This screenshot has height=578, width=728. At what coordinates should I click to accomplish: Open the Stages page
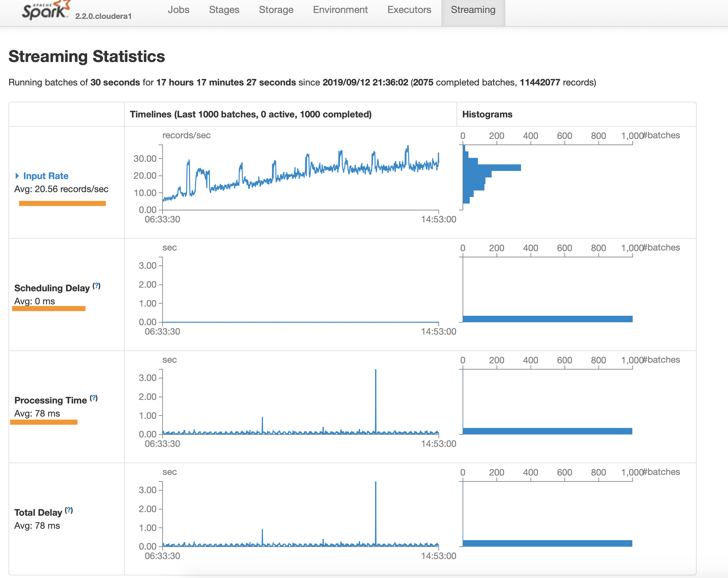click(x=224, y=10)
